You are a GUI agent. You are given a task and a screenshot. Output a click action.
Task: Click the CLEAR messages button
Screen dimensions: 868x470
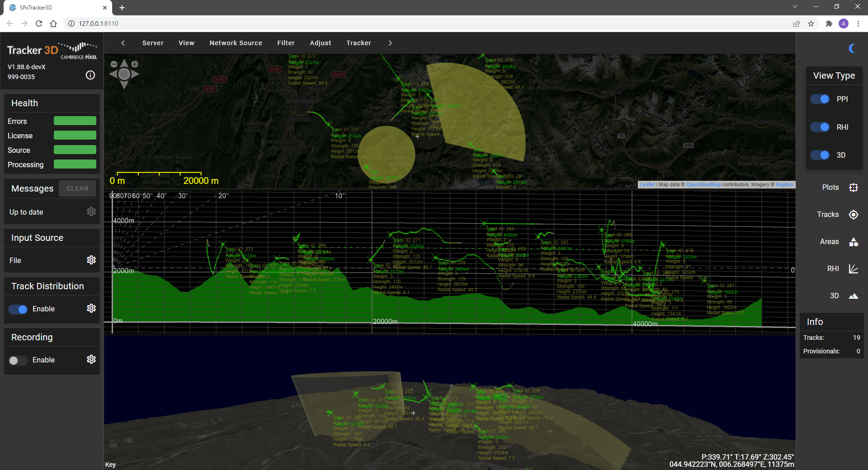(x=77, y=188)
